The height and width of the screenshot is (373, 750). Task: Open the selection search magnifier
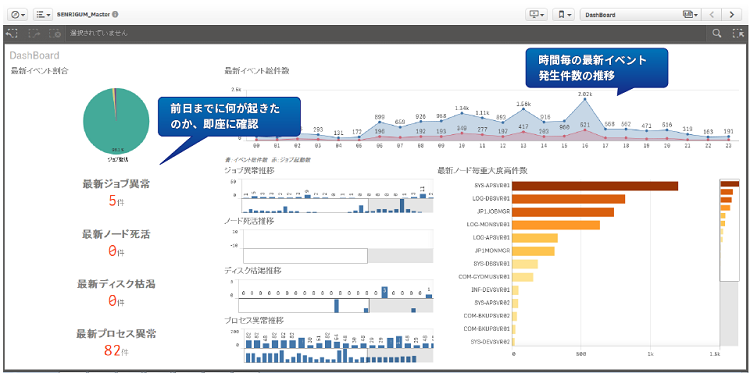coord(717,33)
